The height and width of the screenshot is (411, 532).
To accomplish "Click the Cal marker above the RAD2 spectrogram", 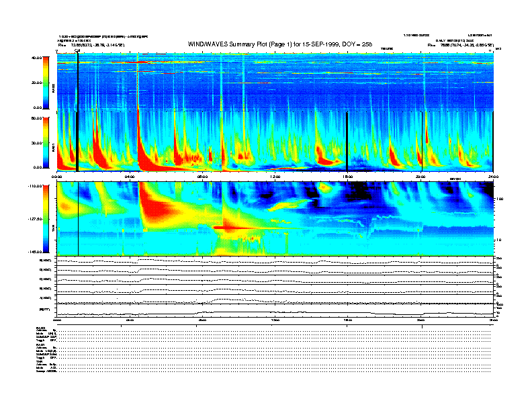I will coord(77,50).
